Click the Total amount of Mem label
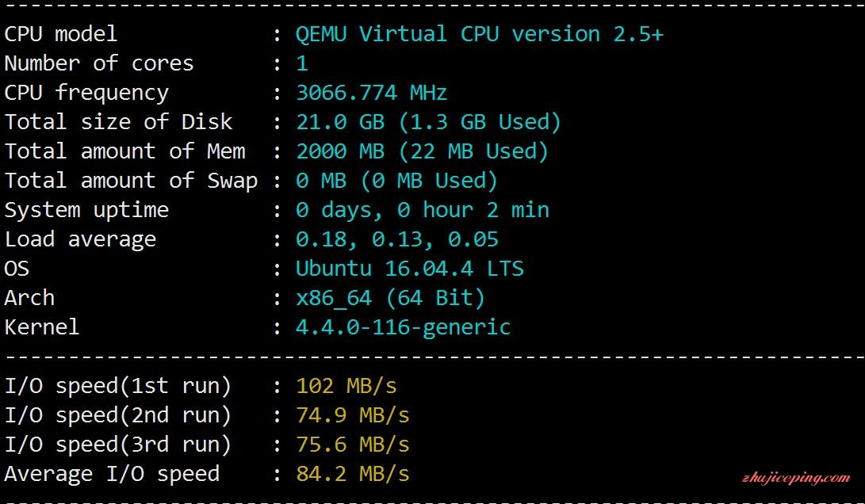 tap(124, 151)
